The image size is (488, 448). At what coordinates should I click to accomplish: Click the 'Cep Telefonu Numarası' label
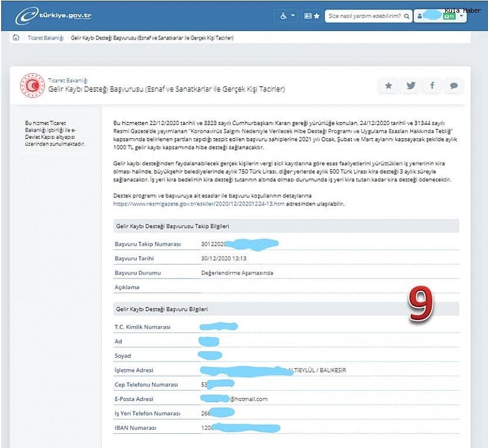coord(146,385)
